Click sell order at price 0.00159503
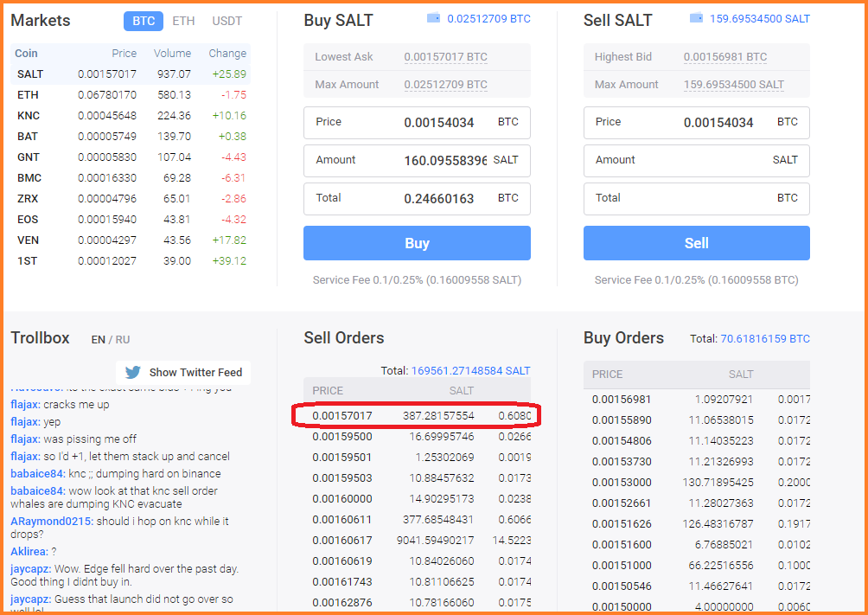The height and width of the screenshot is (615, 868). pos(417,478)
